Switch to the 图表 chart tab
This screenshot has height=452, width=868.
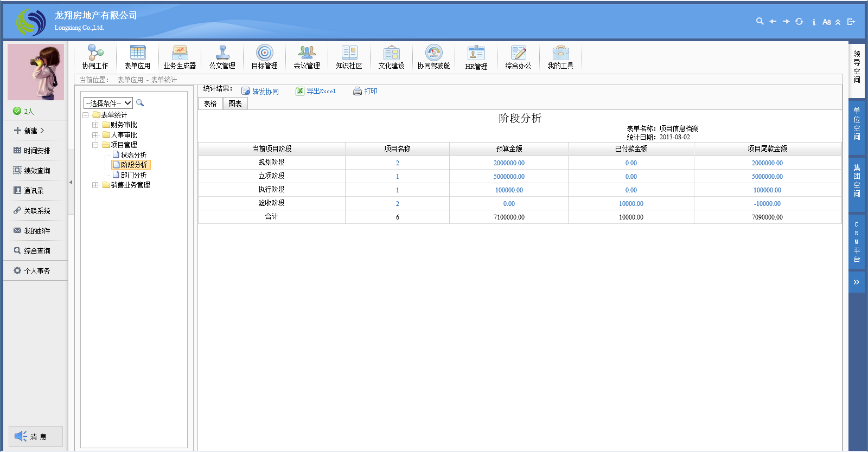pos(235,104)
